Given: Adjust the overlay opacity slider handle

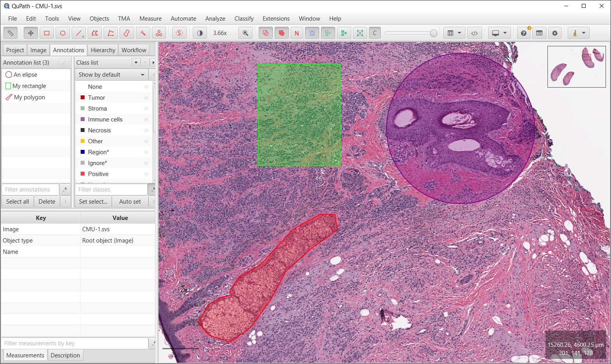Looking at the screenshot, I should click(434, 33).
